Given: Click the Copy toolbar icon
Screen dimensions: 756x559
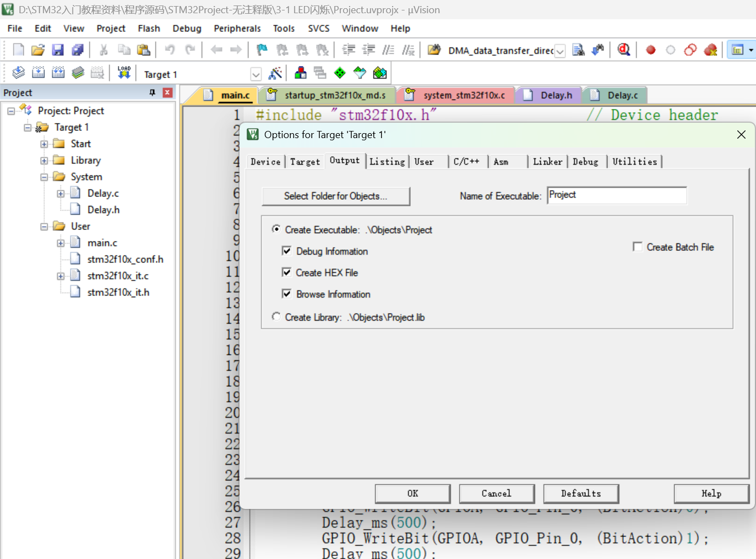Looking at the screenshot, I should pyautogui.click(x=124, y=50).
